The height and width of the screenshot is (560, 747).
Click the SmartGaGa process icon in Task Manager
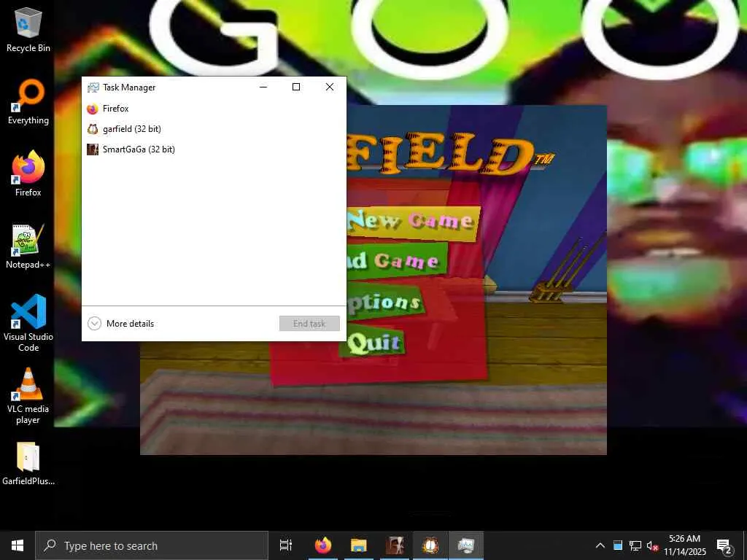coord(93,149)
